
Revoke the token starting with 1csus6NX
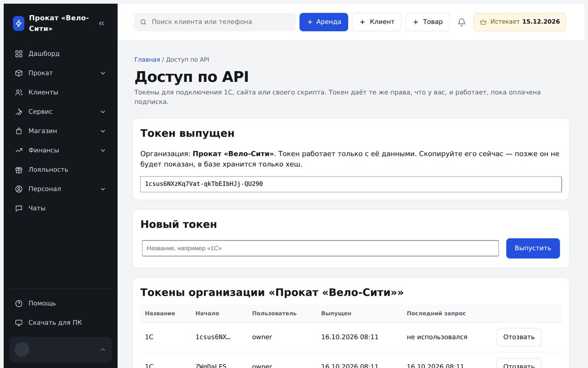click(x=519, y=337)
